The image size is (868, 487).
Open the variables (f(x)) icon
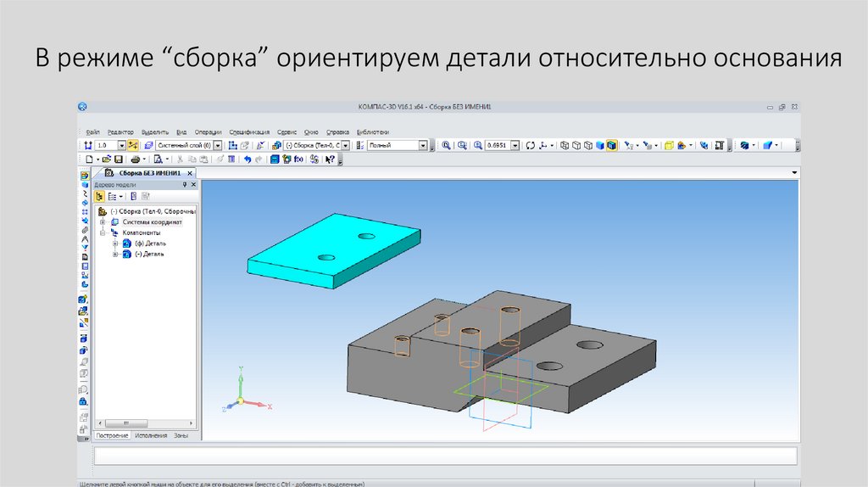click(x=298, y=159)
